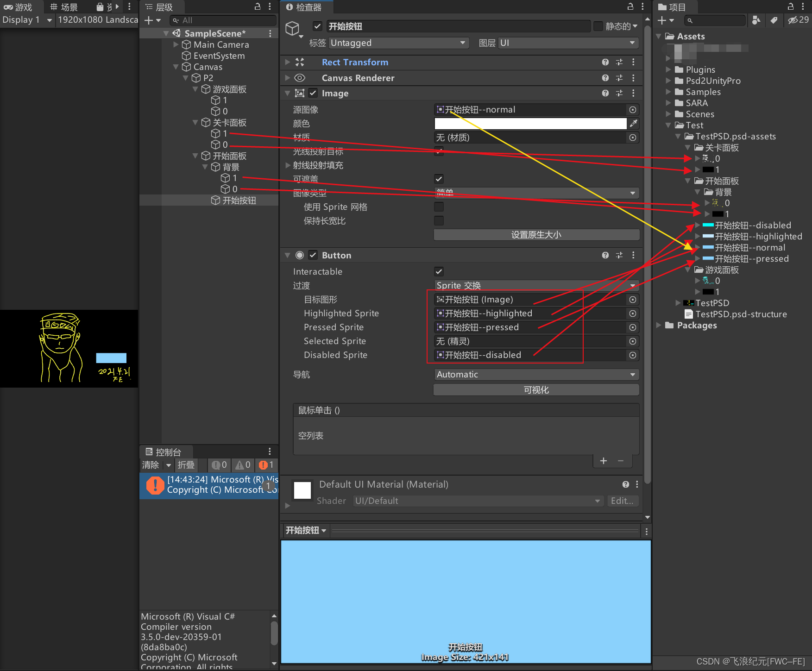
Task: Expand Raycast Padding foldout
Action: pyautogui.click(x=288, y=165)
